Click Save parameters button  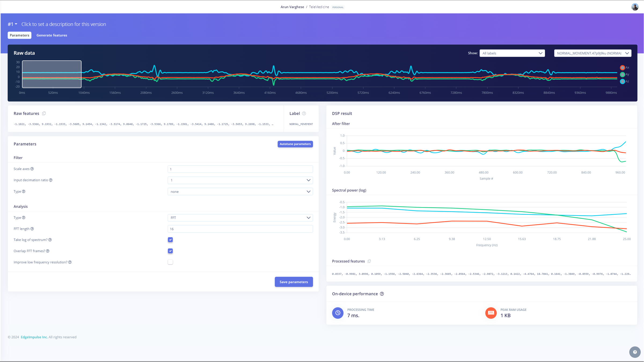tap(294, 282)
